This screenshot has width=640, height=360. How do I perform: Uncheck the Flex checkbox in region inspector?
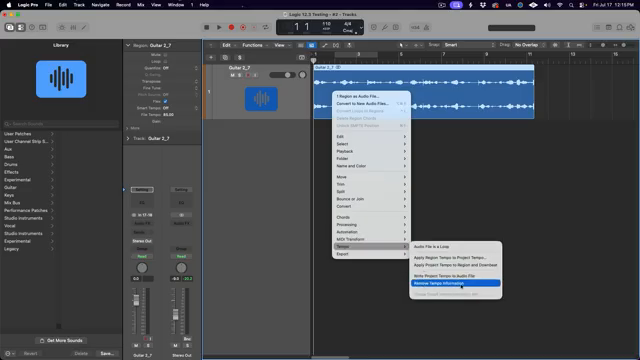pyautogui.click(x=165, y=101)
